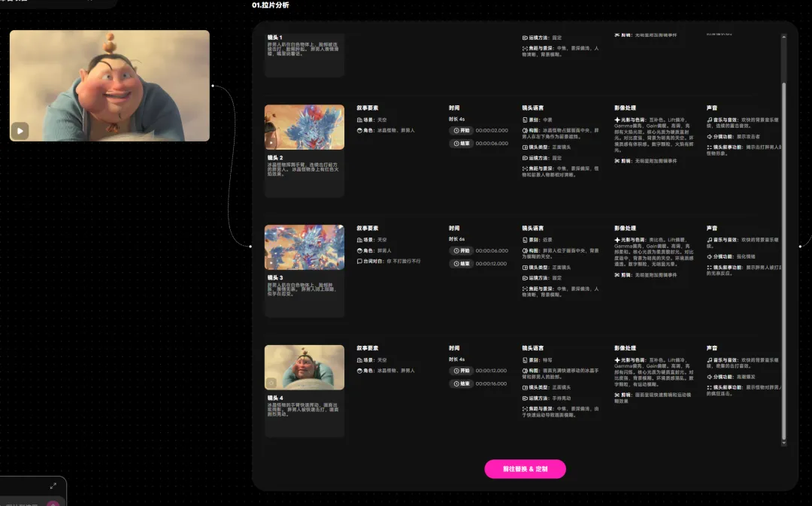This screenshot has height=506, width=812.
Task: Click the video node output connector dot
Action: [x=213, y=86]
